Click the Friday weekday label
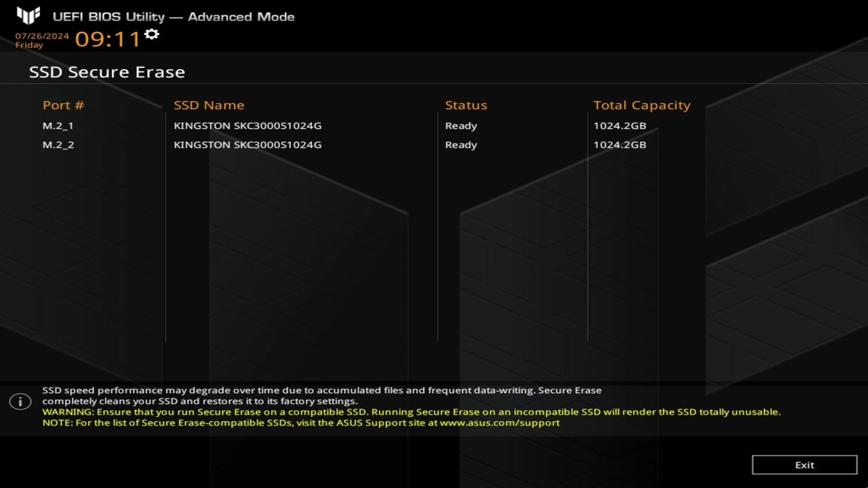This screenshot has height=488, width=868. pyautogui.click(x=29, y=45)
